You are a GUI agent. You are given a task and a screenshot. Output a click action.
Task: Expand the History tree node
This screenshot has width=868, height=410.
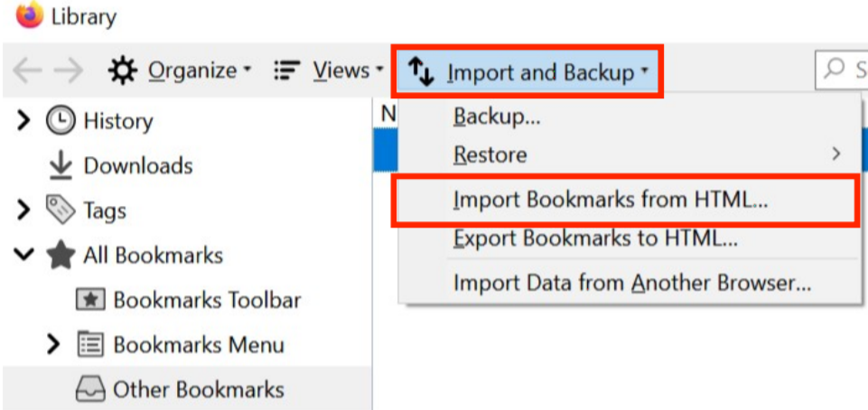(23, 120)
